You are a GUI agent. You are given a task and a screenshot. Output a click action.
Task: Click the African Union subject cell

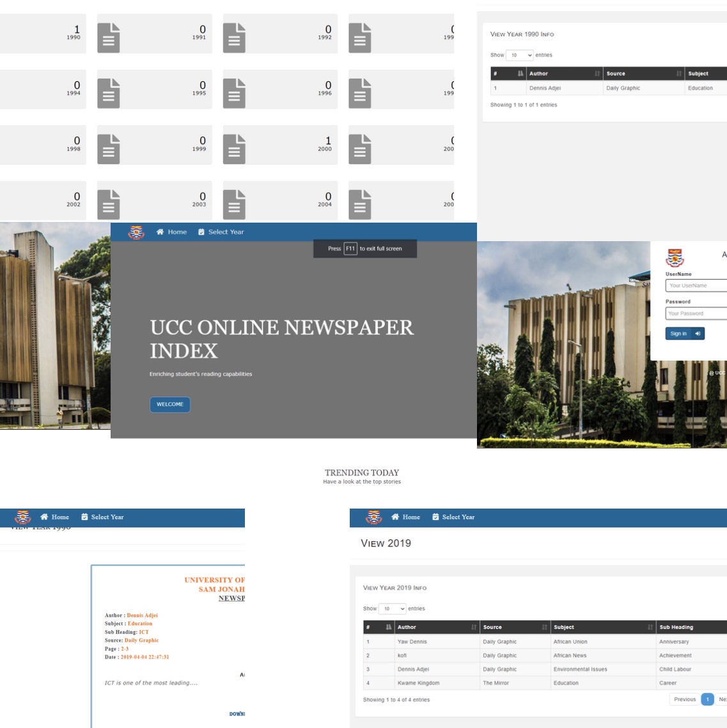pyautogui.click(x=603, y=642)
